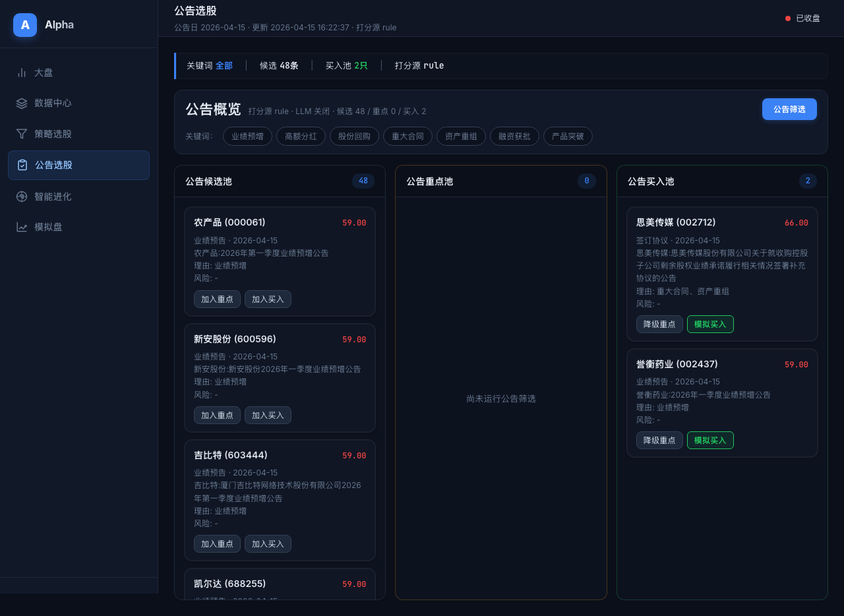The image size is (844, 616).
Task: Click the bar chart icon beside 大盘
Action: (22, 73)
